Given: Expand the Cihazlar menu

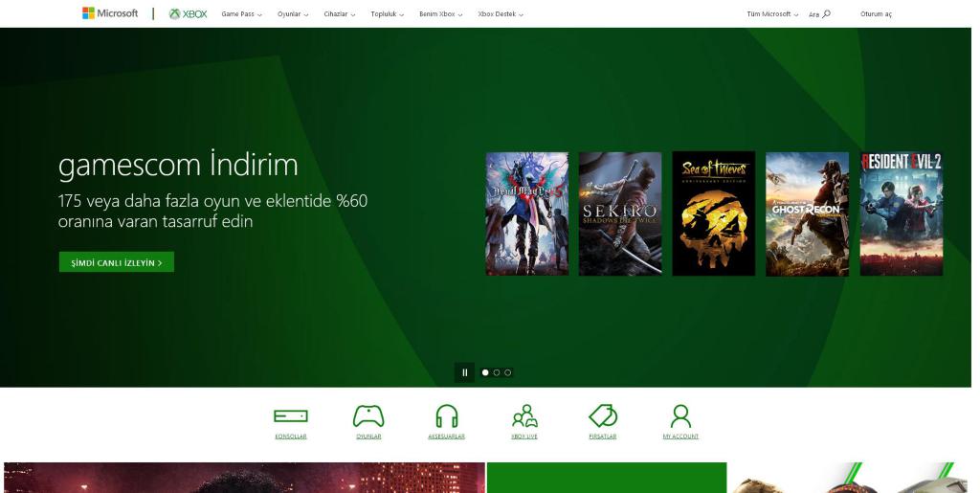Looking at the screenshot, I should tap(340, 13).
